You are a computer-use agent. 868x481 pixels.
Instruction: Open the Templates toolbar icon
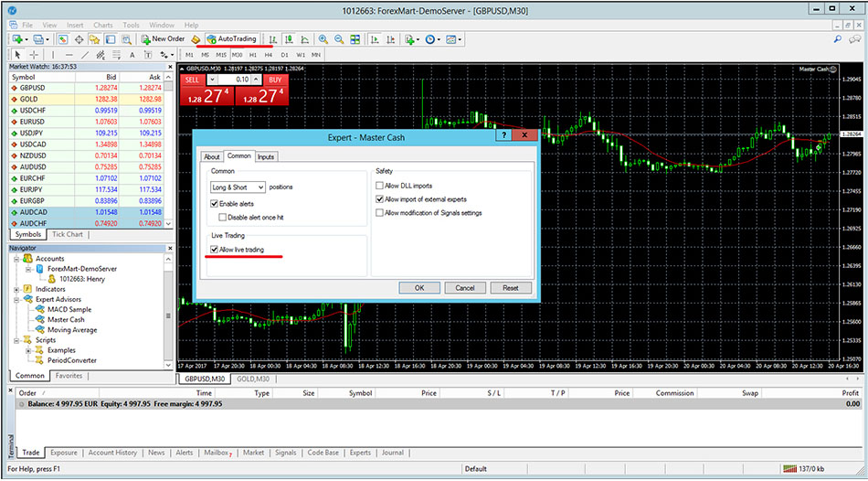453,39
